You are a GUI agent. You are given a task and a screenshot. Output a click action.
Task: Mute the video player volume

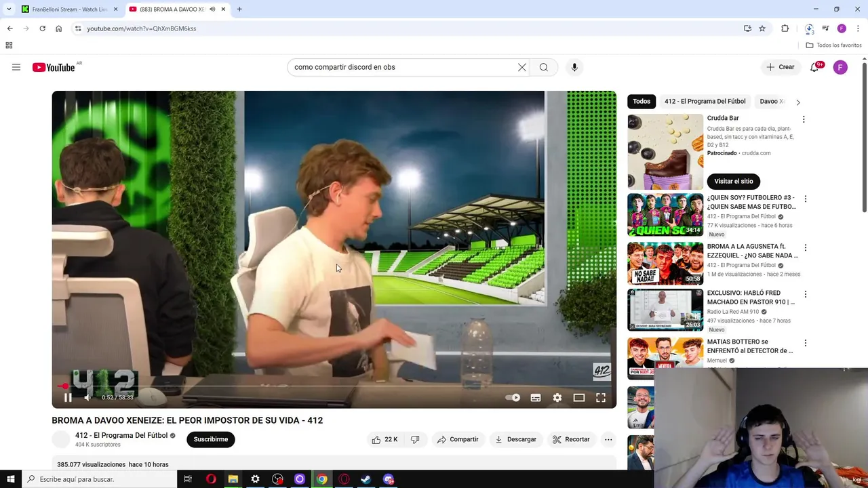[x=87, y=398]
